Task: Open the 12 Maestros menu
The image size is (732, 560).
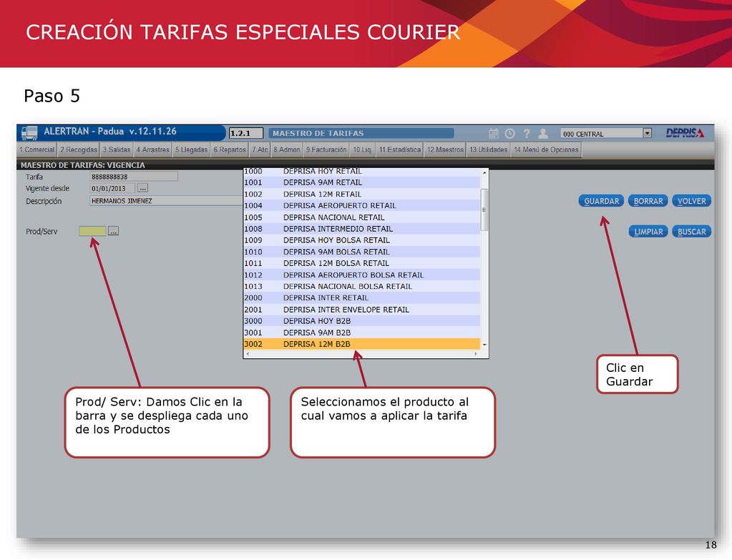Action: tap(445, 149)
